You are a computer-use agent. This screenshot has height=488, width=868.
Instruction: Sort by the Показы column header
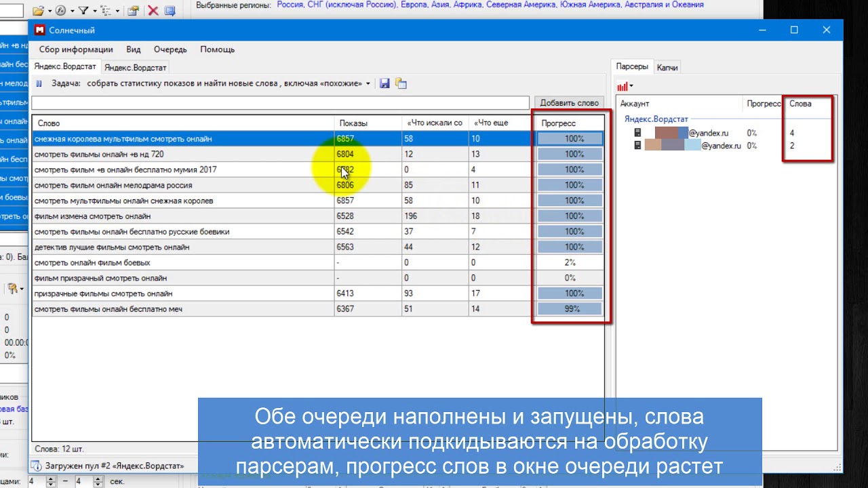click(367, 123)
